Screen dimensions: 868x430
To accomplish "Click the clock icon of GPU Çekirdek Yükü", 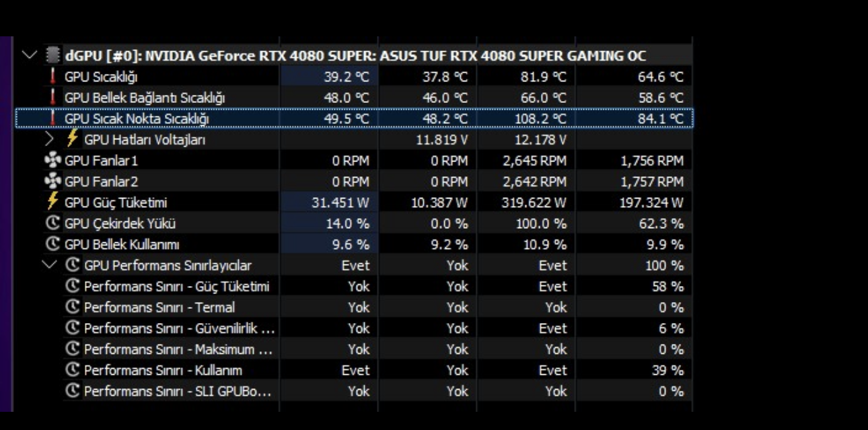I will pyautogui.click(x=52, y=223).
